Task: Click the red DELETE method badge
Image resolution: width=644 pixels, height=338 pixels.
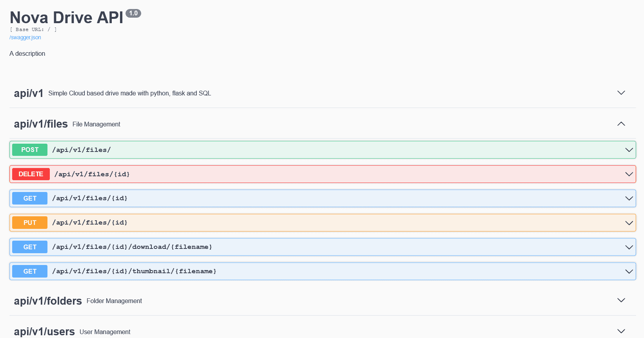Action: pyautogui.click(x=31, y=174)
